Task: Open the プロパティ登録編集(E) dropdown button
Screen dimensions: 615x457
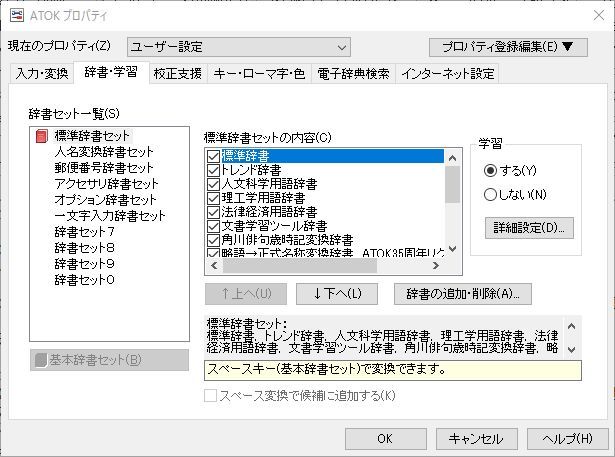Action: coord(508,47)
